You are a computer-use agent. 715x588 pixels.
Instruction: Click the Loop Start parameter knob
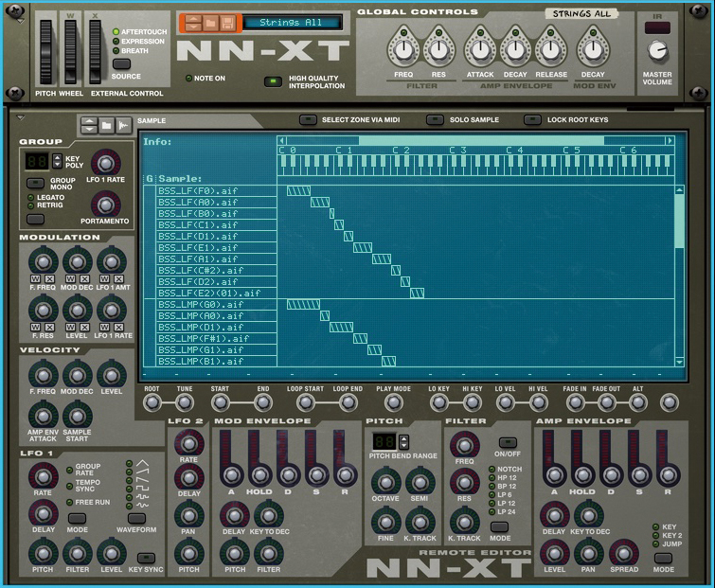click(x=306, y=402)
